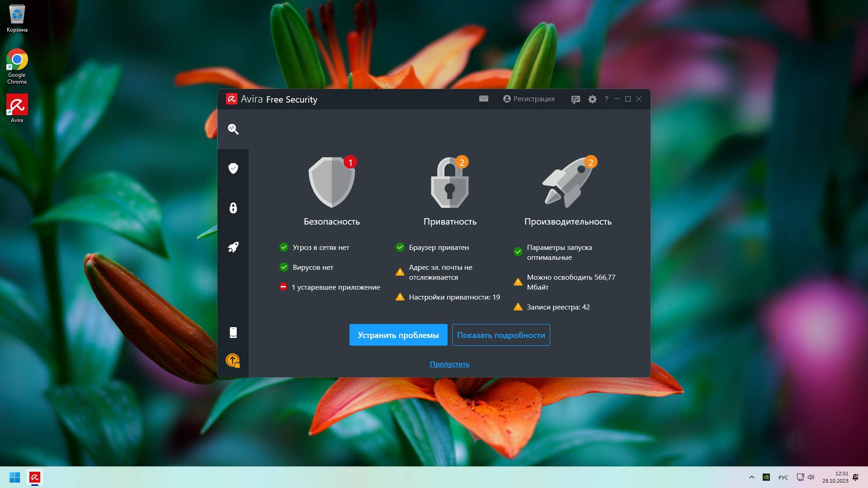Open the Status scan sidebar icon
The height and width of the screenshot is (488, 868).
(233, 129)
